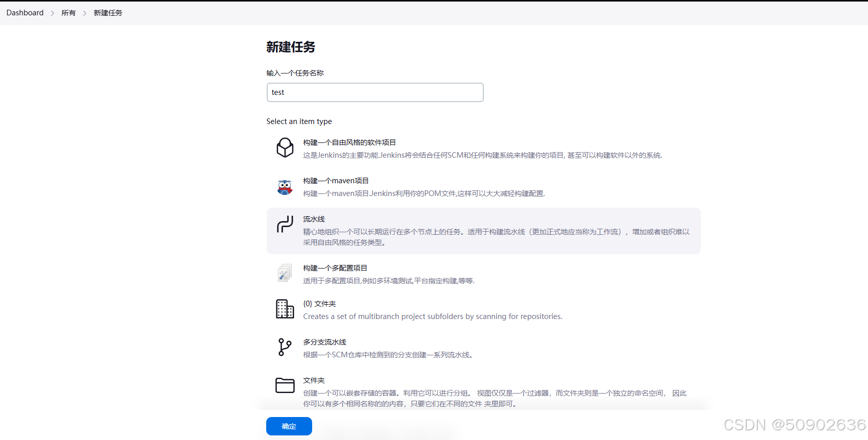Expand chevron after 所有 breadcrumb

pyautogui.click(x=85, y=13)
